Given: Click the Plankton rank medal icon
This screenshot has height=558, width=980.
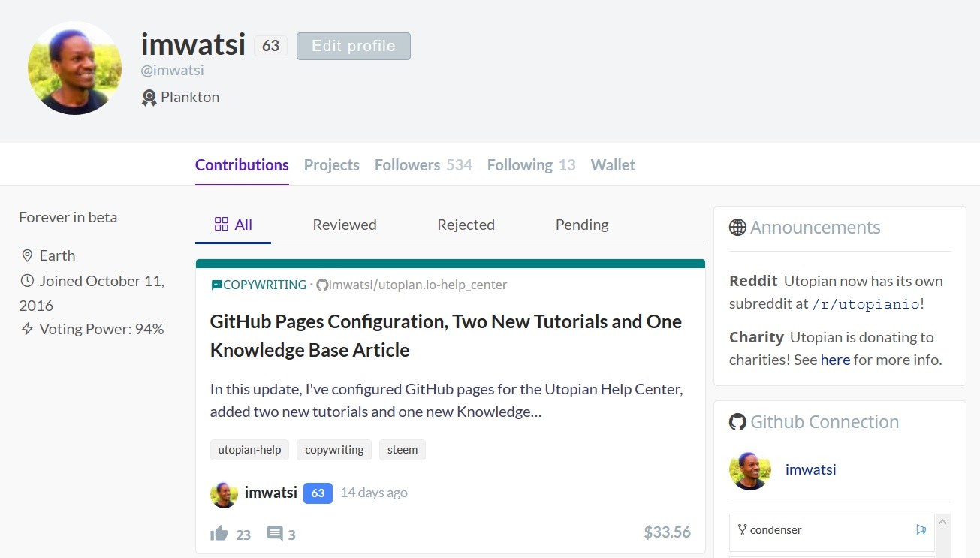Looking at the screenshot, I should click(149, 98).
